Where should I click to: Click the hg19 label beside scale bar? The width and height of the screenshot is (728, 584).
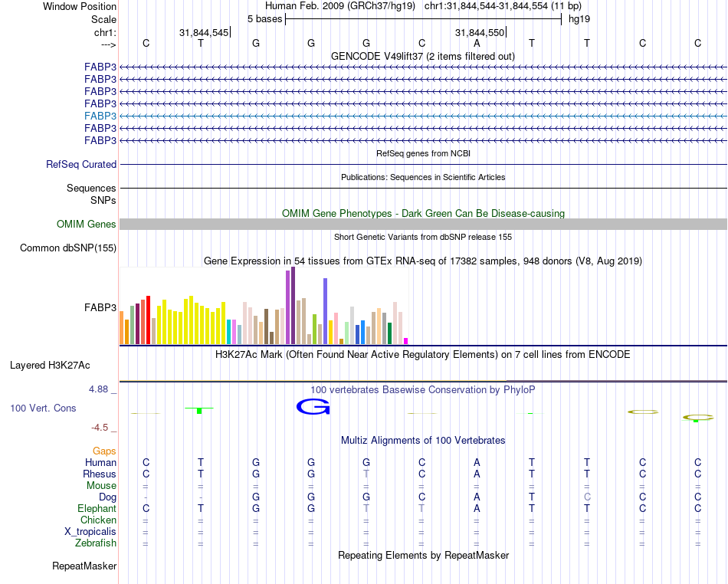coord(579,19)
